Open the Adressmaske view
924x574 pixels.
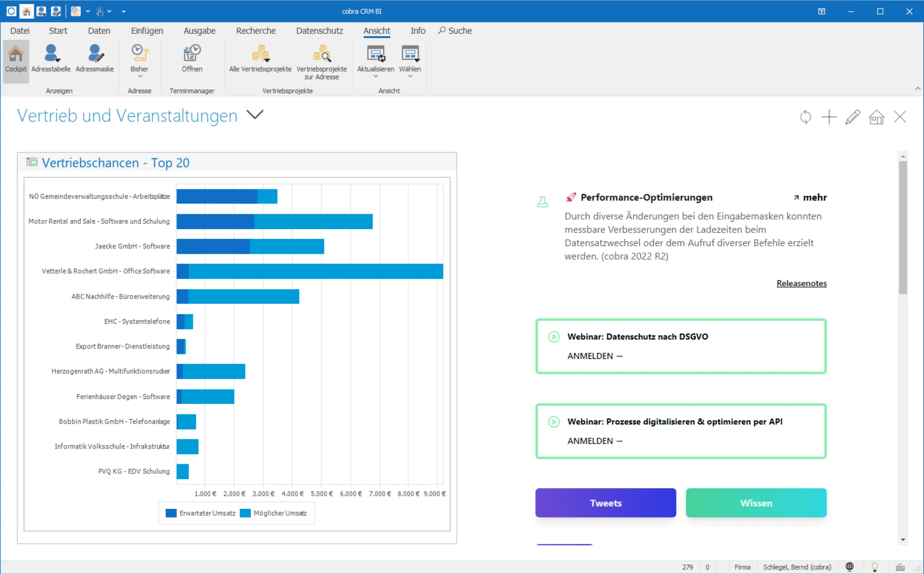[95, 59]
